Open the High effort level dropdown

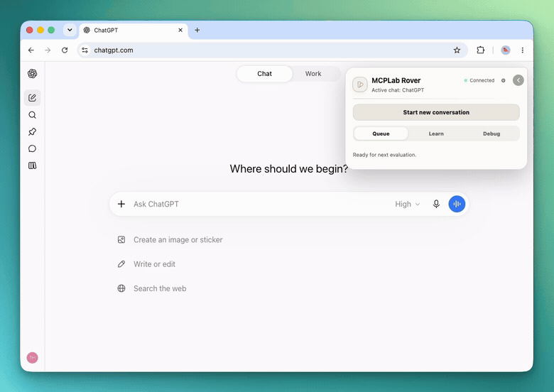click(408, 204)
